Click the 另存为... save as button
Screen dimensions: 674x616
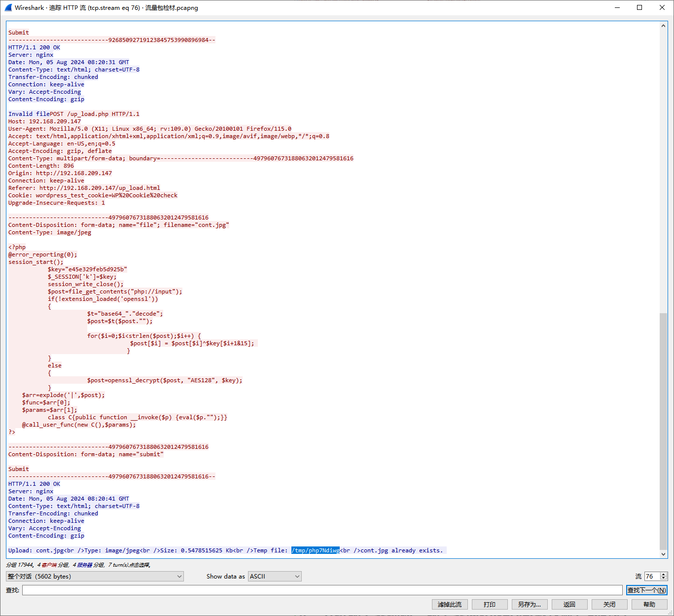[530, 604]
